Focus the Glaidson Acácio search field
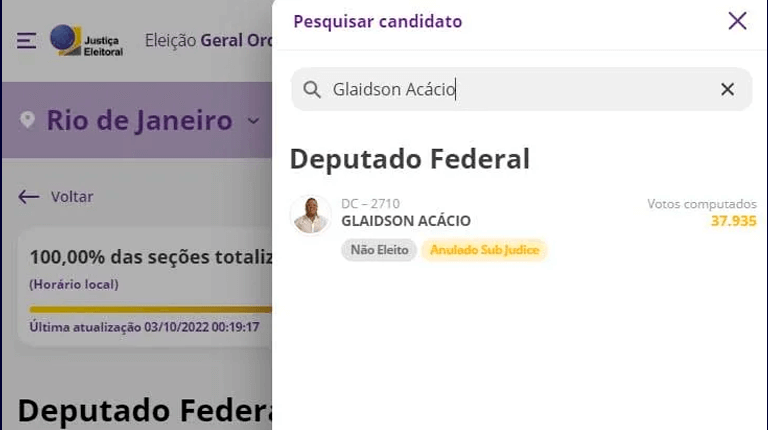 coord(521,89)
